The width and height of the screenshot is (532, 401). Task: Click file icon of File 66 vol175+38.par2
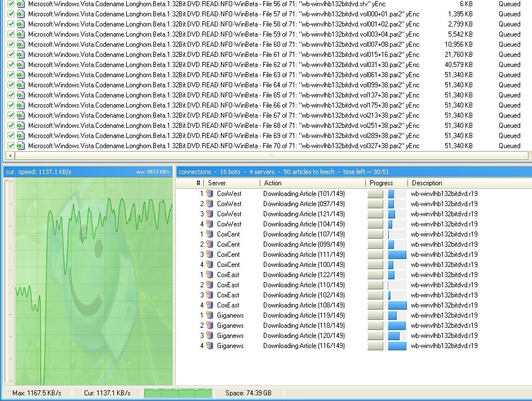(21, 105)
